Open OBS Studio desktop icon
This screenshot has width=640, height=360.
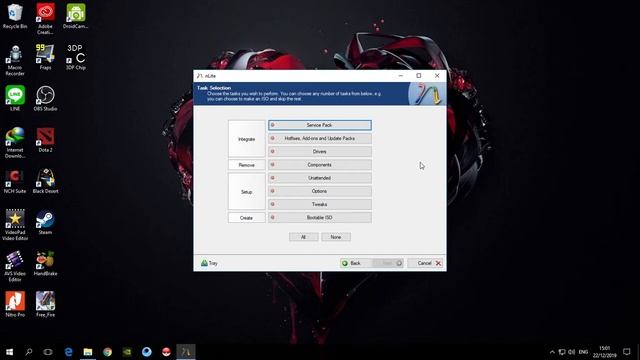point(45,98)
